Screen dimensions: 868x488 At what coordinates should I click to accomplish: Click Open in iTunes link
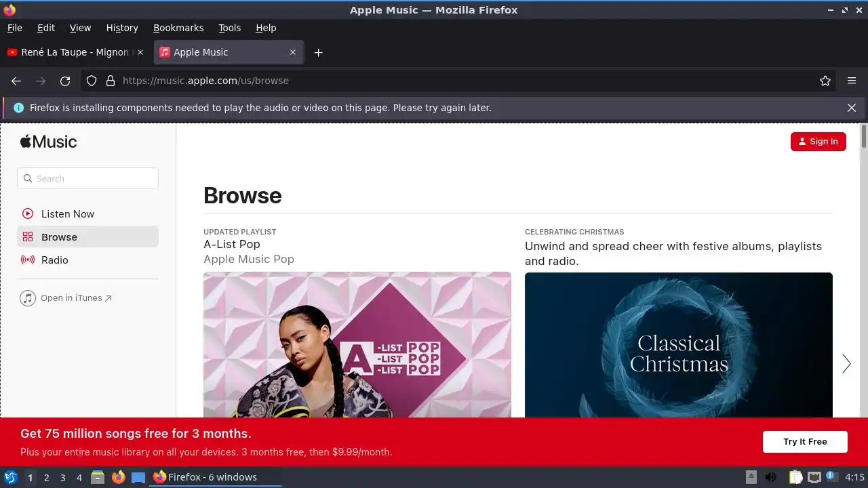click(x=76, y=298)
